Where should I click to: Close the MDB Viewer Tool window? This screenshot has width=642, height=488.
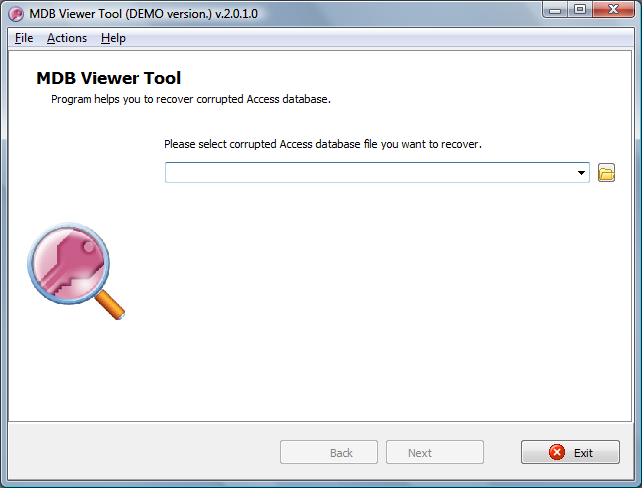pos(613,10)
